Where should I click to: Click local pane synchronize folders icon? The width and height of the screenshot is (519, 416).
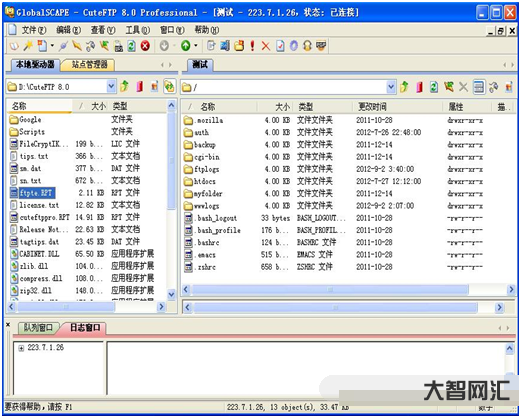click(169, 87)
